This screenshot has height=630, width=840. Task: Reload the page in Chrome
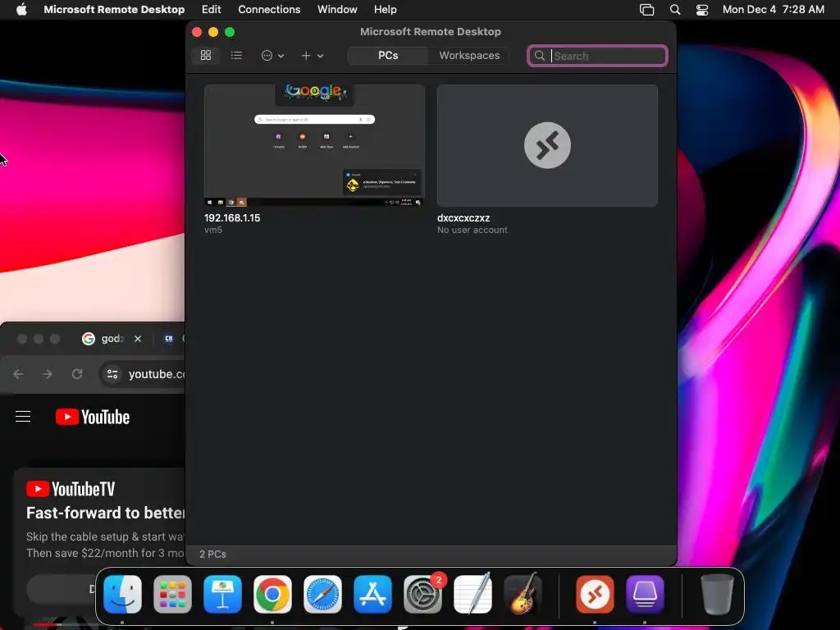77,374
